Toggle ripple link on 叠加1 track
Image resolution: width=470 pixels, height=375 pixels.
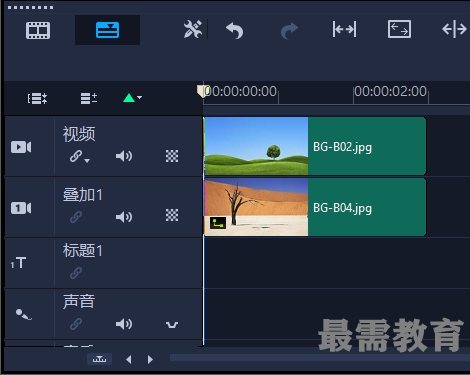(x=76, y=217)
